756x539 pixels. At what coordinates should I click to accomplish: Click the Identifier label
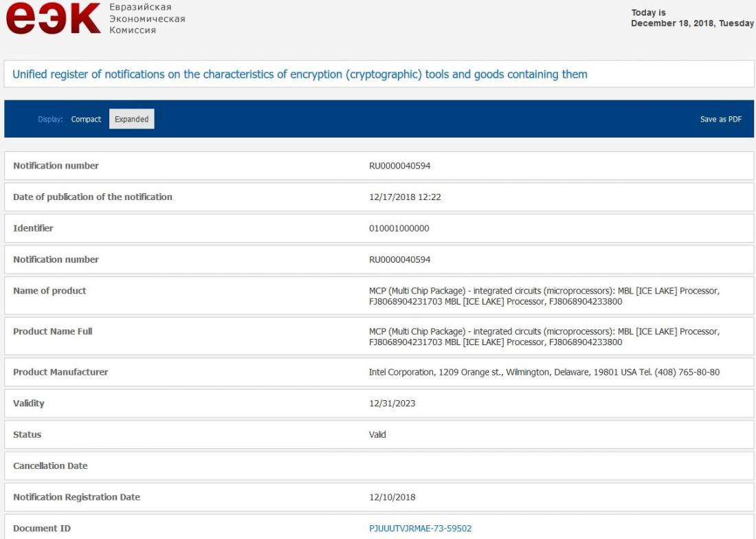coord(33,228)
